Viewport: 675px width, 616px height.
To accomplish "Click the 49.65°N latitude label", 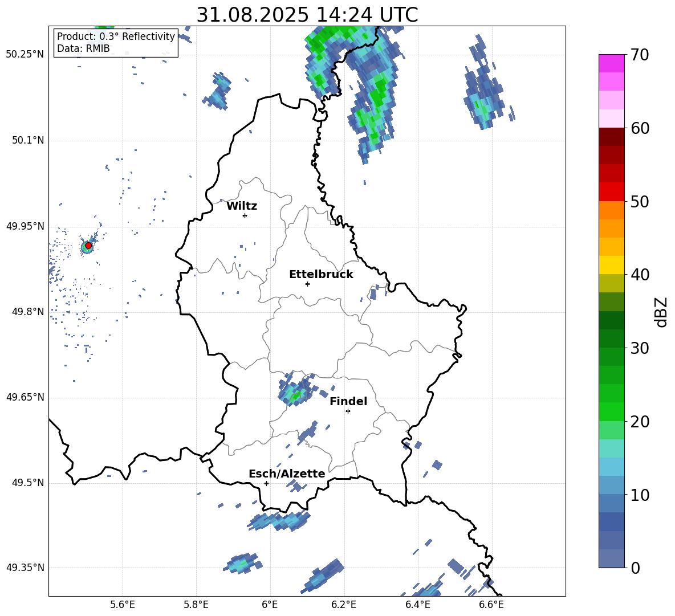I will click(x=25, y=397).
